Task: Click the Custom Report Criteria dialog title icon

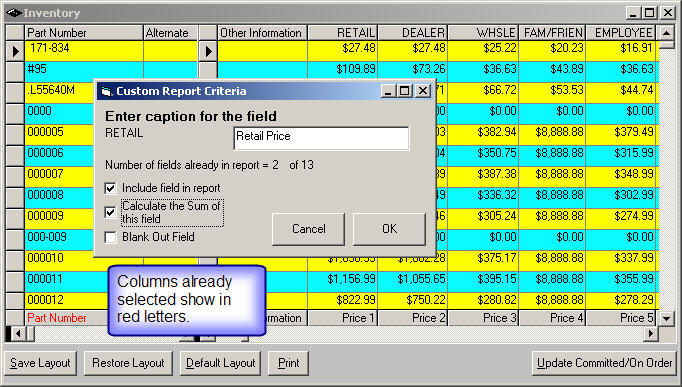Action: pos(106,91)
